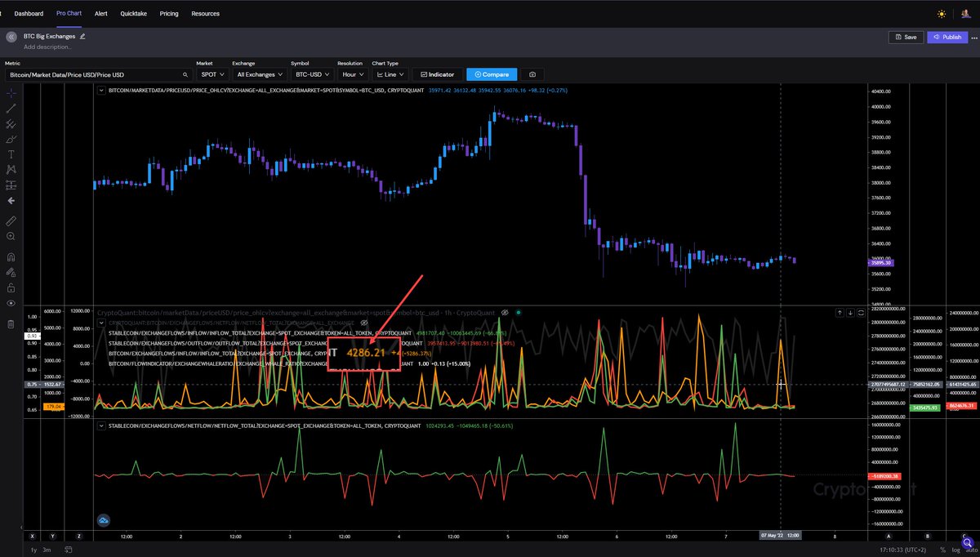980x557 pixels.
Task: Toggle lock all drawing tools
Action: point(11,287)
